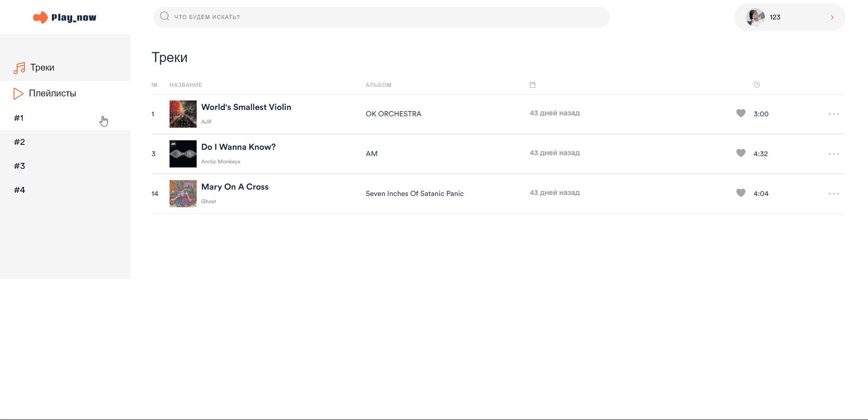This screenshot has height=420, width=868.
Task: Click the clock duration column icon
Action: click(x=757, y=85)
